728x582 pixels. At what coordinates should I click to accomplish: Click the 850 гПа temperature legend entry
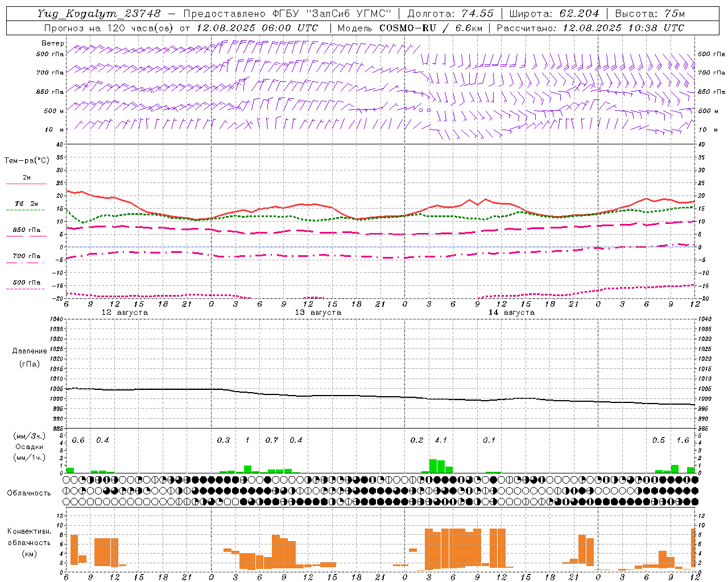(26, 230)
